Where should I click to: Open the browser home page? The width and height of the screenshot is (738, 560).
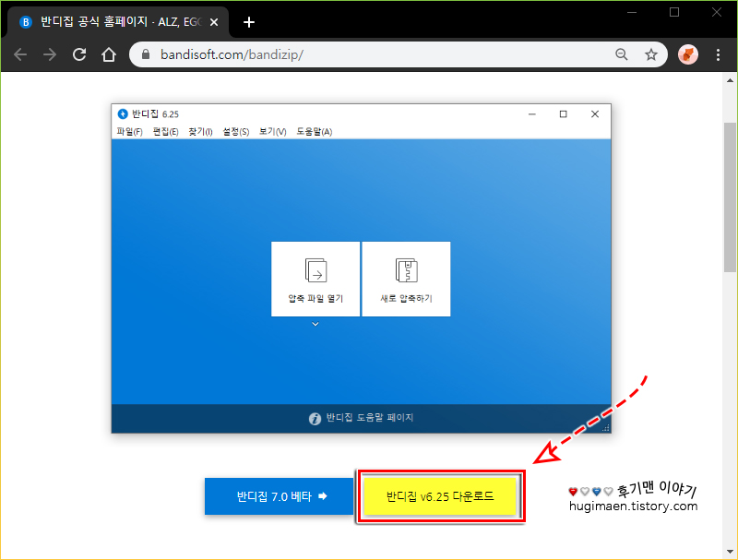(x=109, y=54)
